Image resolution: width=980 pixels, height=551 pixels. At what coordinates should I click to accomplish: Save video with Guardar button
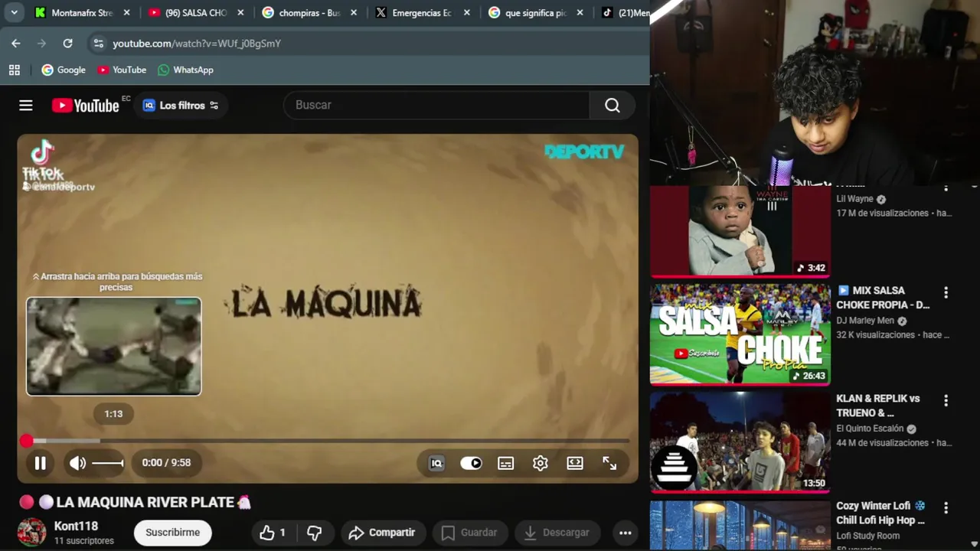coord(469,533)
